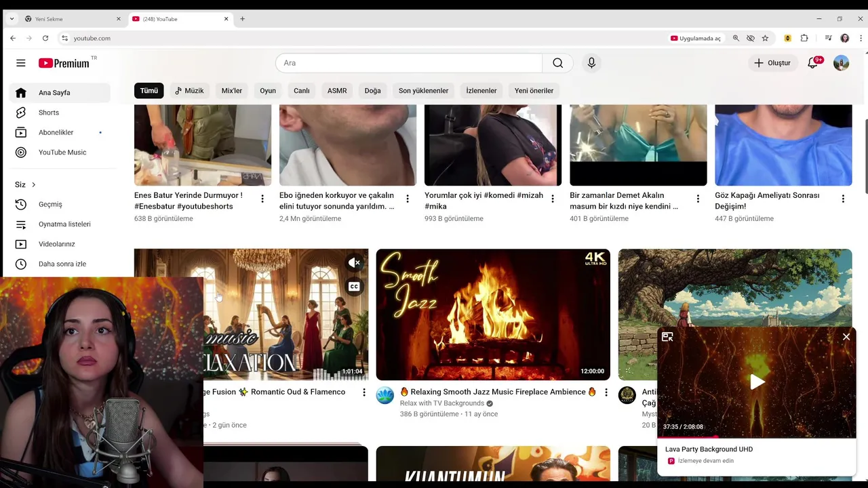
Task: Open Shorts in sidebar
Action: 60,113
